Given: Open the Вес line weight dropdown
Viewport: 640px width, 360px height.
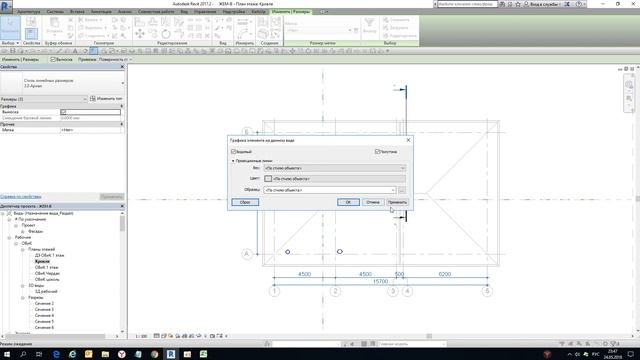Looking at the screenshot, I should [x=335, y=168].
